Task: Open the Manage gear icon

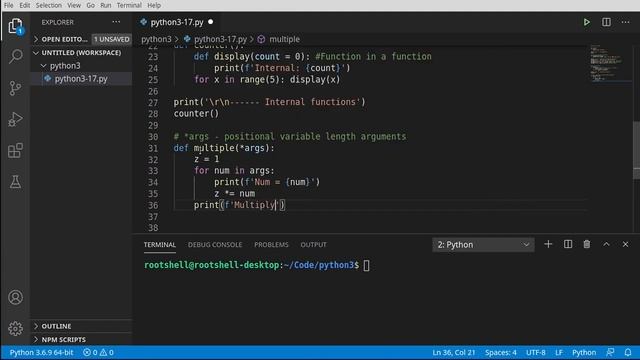Action: 16,328
